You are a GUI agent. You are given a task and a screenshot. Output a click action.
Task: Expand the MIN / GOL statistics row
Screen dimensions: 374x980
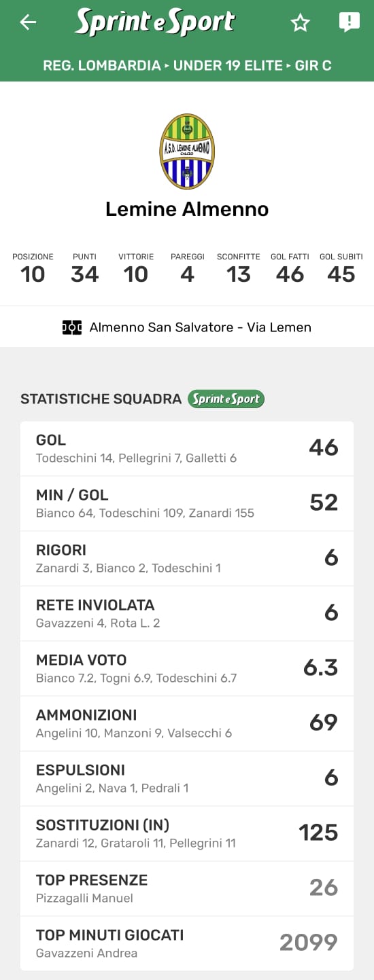pyautogui.click(x=187, y=503)
